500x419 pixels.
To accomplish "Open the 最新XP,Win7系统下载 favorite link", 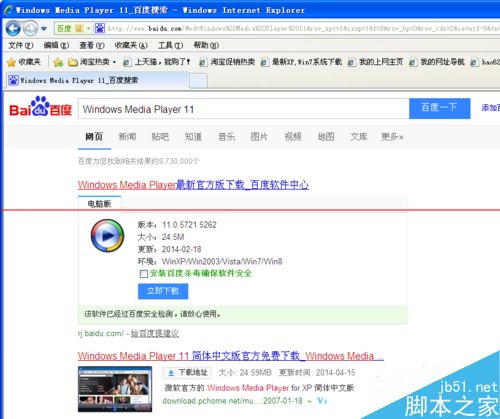I will [x=301, y=62].
